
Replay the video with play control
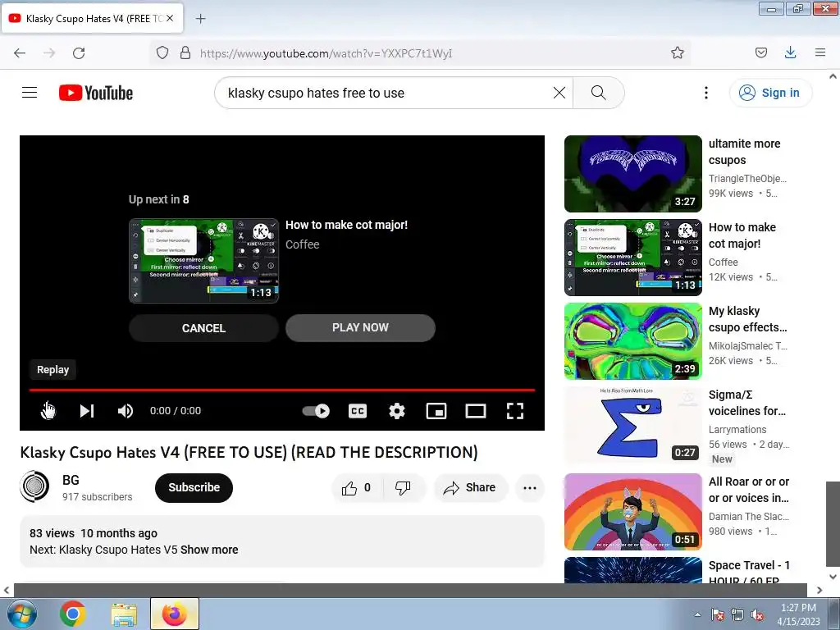[x=48, y=411]
